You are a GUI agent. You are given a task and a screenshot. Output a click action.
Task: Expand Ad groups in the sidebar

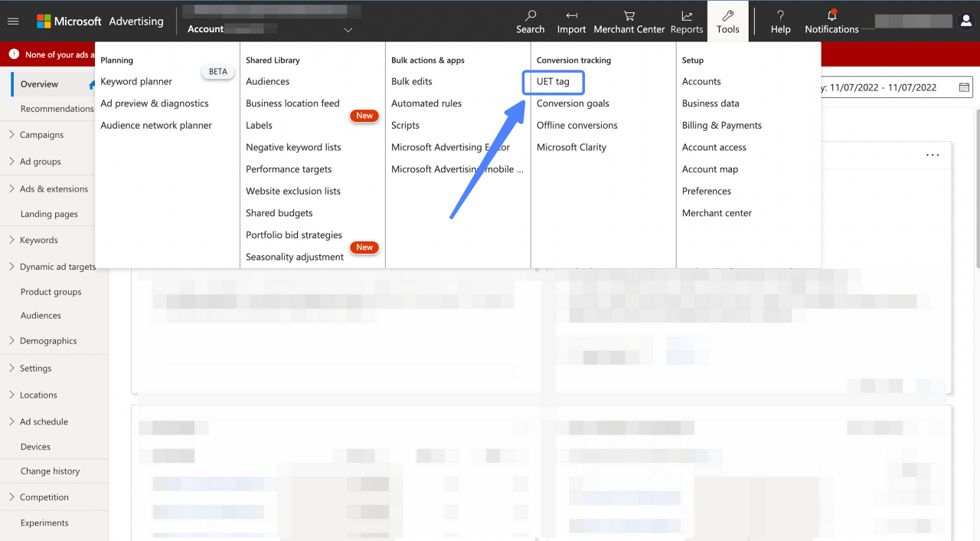click(11, 162)
